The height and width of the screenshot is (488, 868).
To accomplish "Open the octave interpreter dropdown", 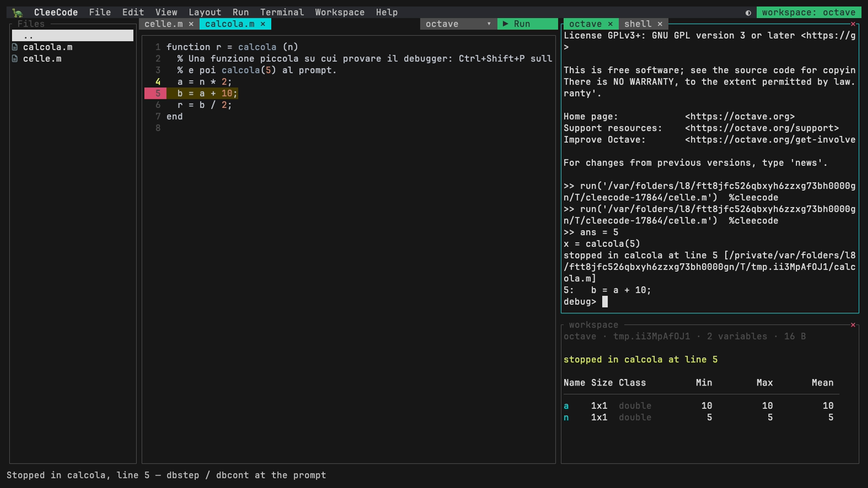I will click(x=458, y=24).
